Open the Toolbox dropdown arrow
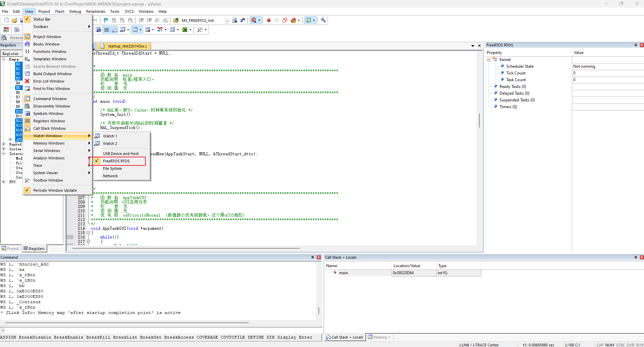The width and height of the screenshot is (644, 347). 205,30
